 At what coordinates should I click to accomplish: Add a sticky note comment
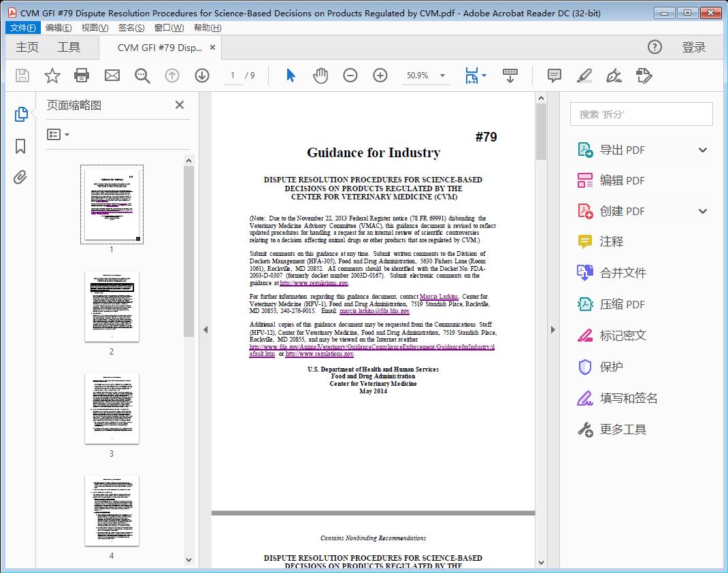click(x=555, y=76)
